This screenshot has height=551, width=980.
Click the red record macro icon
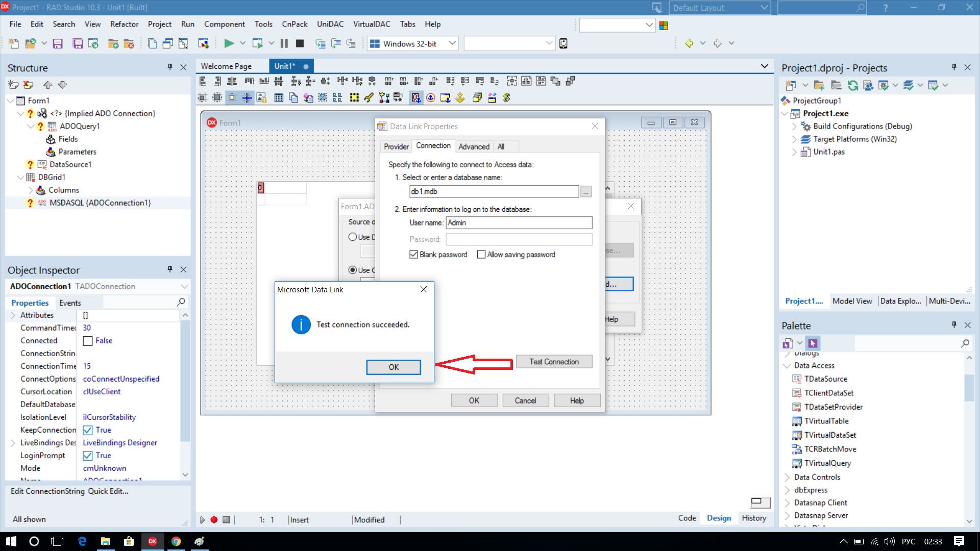pos(214,520)
